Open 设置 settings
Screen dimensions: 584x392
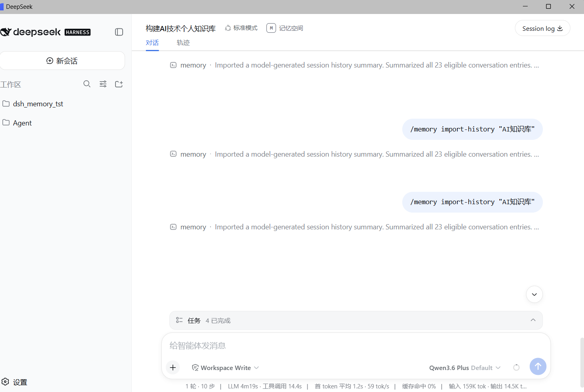click(14, 382)
